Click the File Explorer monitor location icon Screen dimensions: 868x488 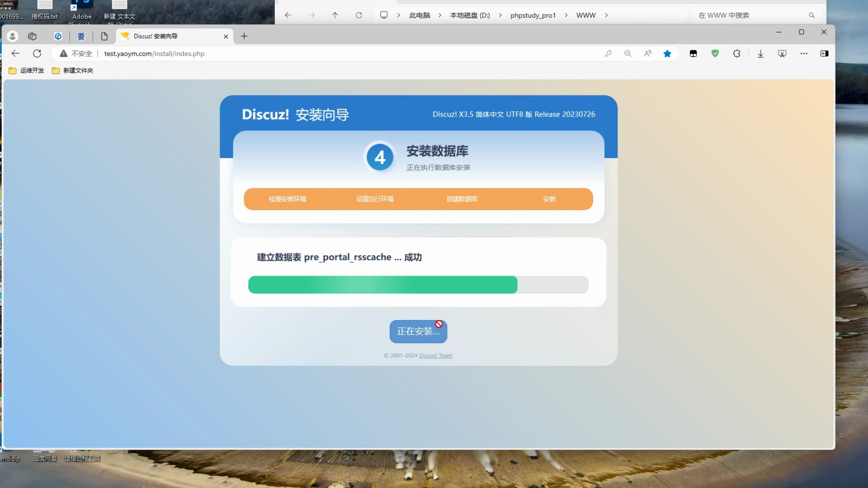pyautogui.click(x=384, y=15)
